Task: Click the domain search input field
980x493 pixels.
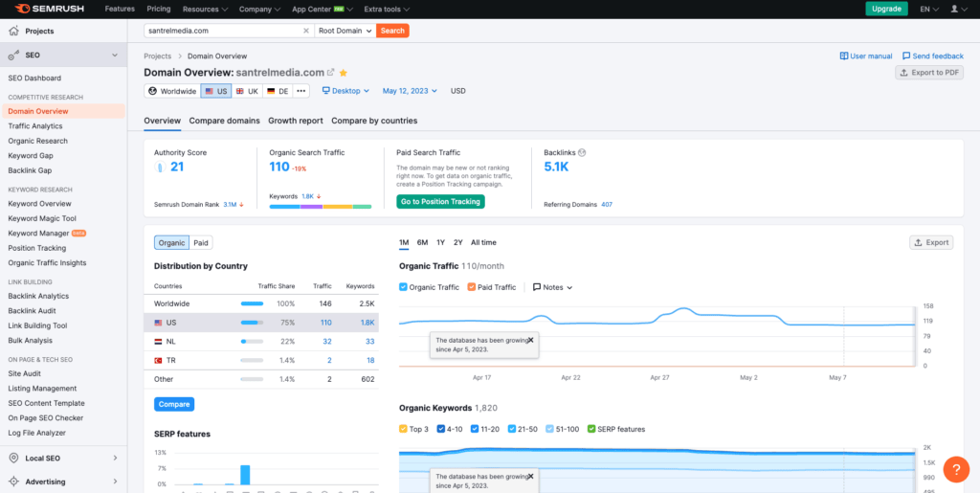Action: click(x=225, y=31)
